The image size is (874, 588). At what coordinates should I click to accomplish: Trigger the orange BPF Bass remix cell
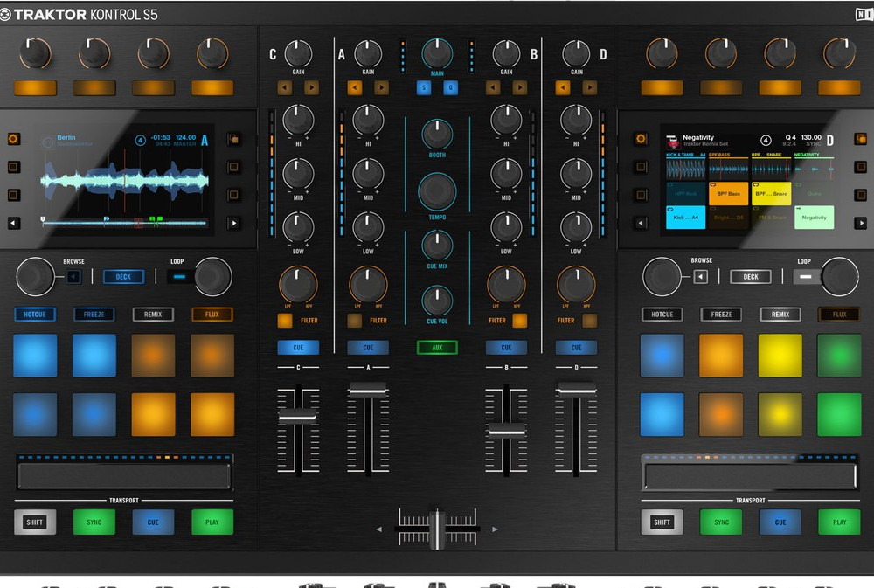point(729,193)
